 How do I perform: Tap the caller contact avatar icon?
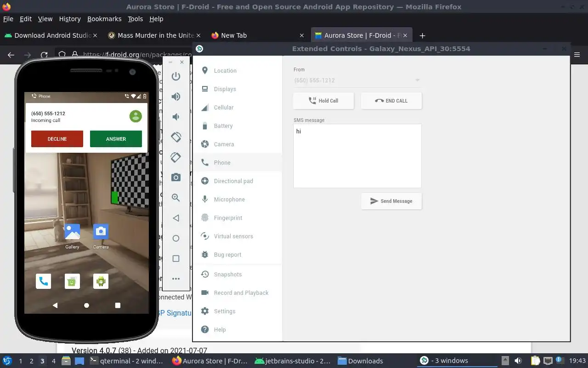136,116
